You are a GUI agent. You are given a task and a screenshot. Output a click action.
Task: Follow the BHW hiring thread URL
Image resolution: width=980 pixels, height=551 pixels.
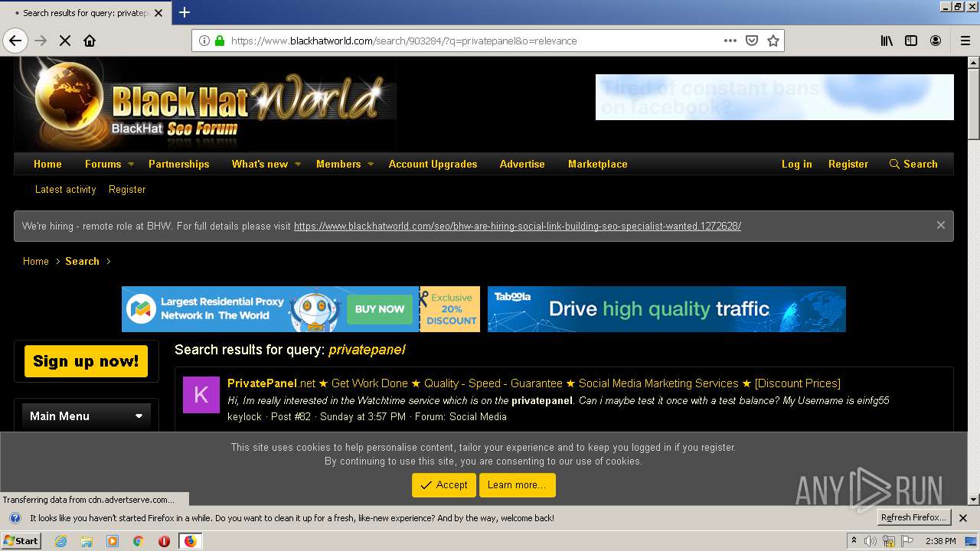tap(518, 227)
